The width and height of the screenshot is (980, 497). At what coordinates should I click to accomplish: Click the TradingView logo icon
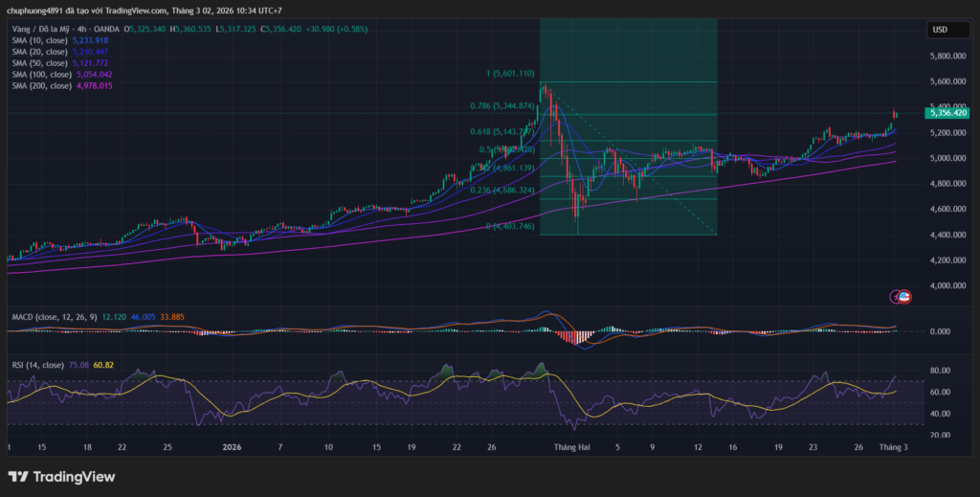(18, 476)
